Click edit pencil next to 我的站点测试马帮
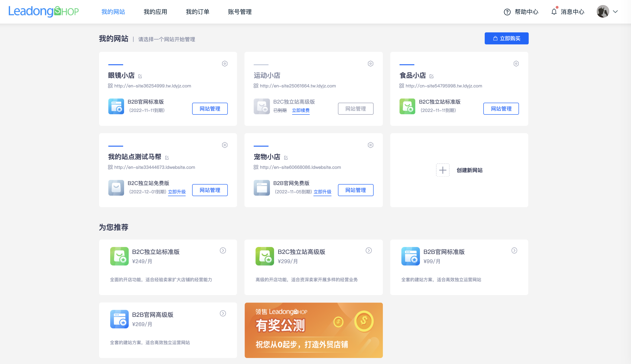631x364 pixels. pos(167,157)
